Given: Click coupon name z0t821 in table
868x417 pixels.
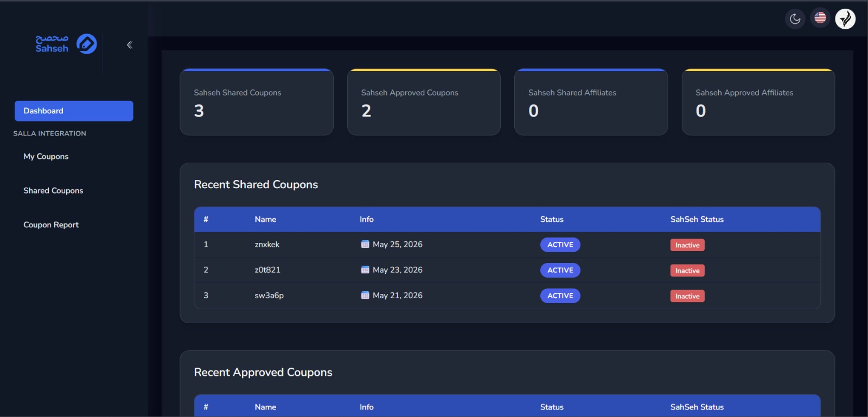Looking at the screenshot, I should point(267,270).
